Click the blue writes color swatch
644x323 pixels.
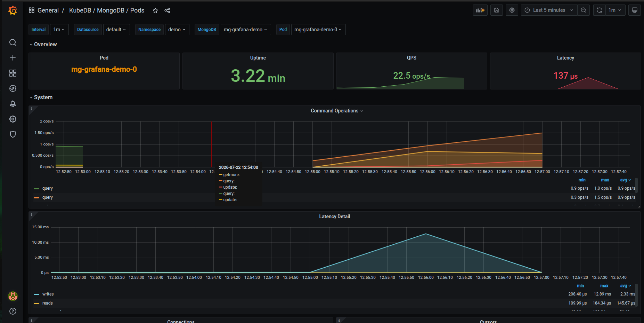(36, 294)
